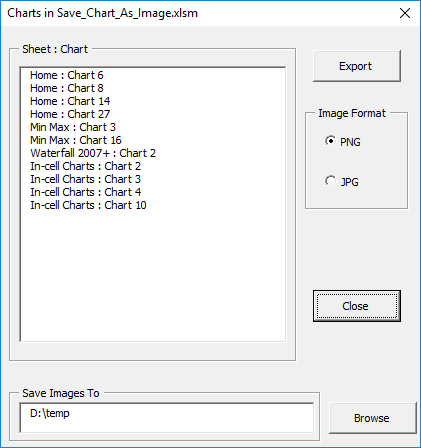Select Home : Chart 6 in list
421x448 pixels.
click(153, 75)
